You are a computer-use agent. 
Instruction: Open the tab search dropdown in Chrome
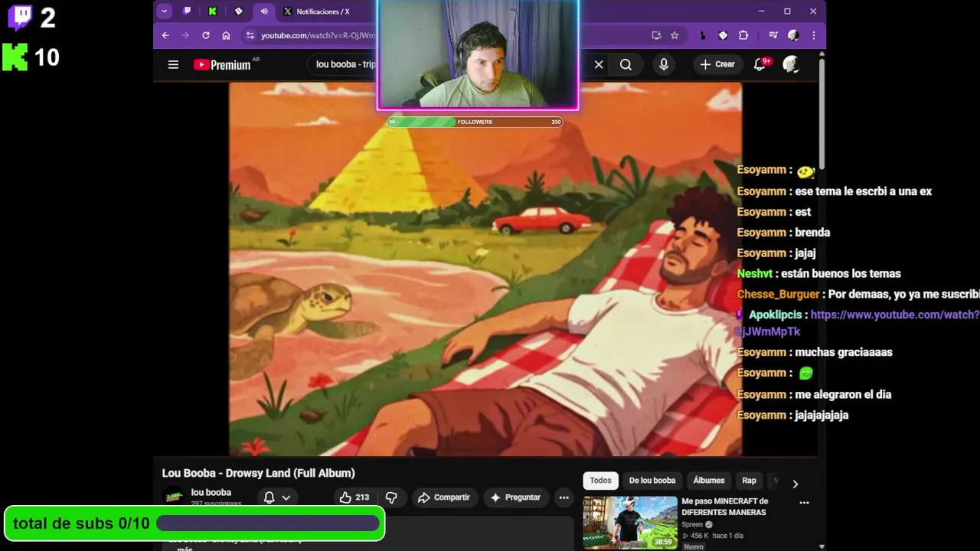coord(164,11)
